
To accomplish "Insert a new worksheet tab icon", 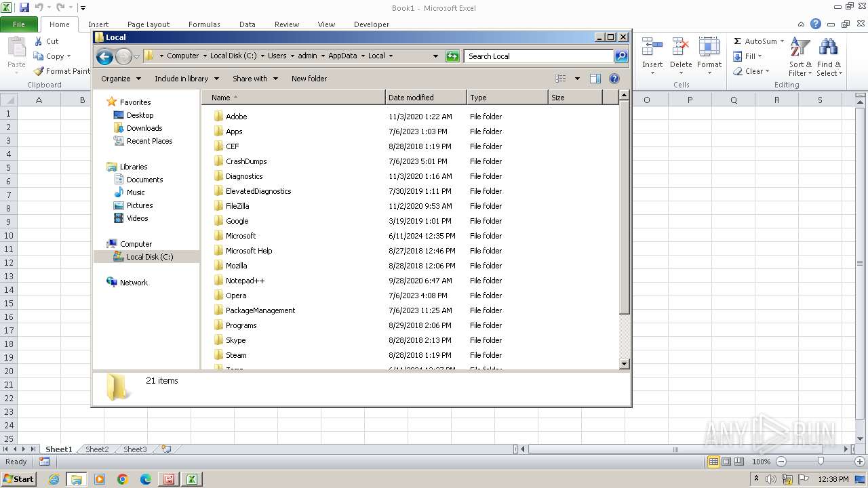I will coord(165,449).
